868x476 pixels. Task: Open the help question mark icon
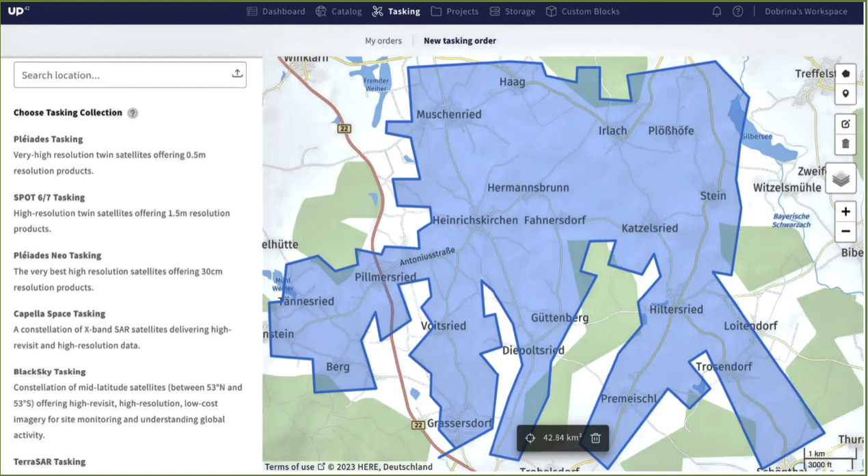[737, 12]
